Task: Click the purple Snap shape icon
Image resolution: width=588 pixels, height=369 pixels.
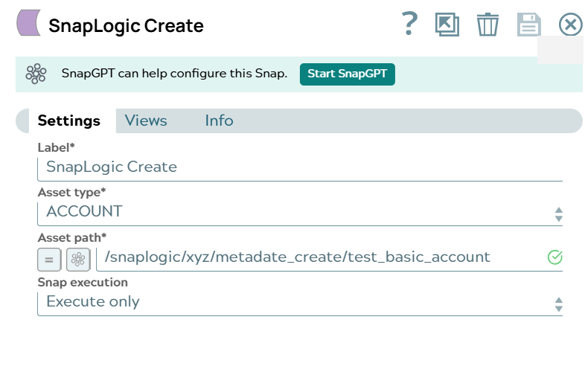Action: (x=28, y=23)
